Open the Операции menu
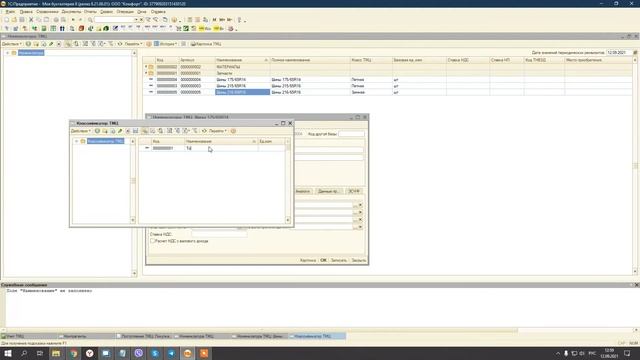 tap(125, 12)
